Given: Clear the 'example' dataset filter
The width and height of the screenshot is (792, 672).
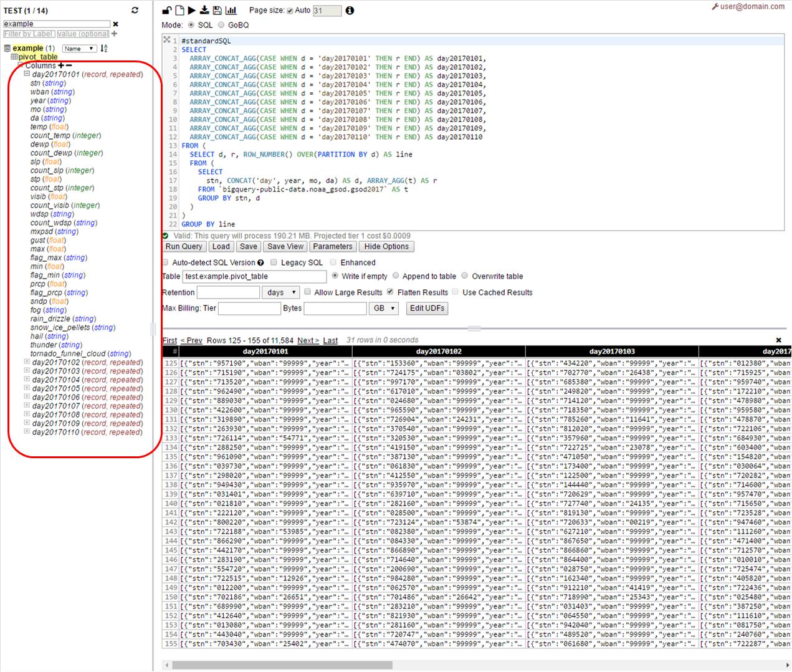Looking at the screenshot, I should click(x=115, y=24).
